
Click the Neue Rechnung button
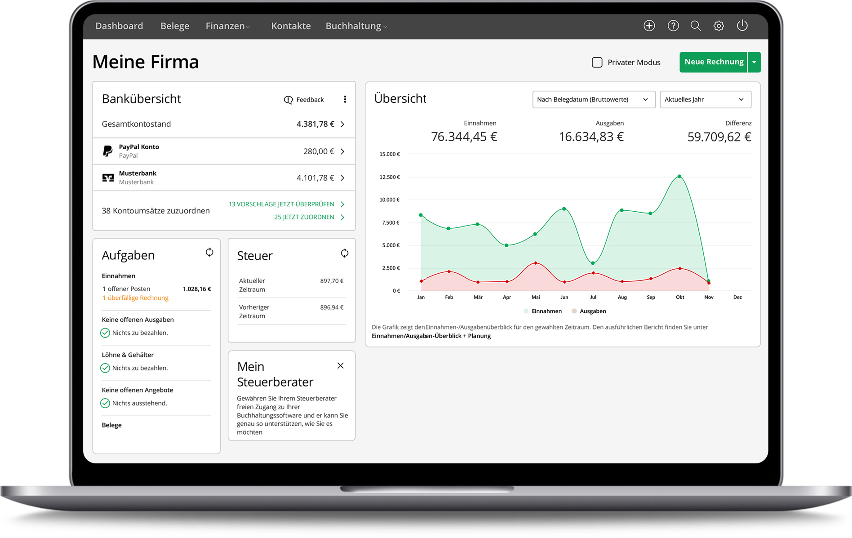713,62
